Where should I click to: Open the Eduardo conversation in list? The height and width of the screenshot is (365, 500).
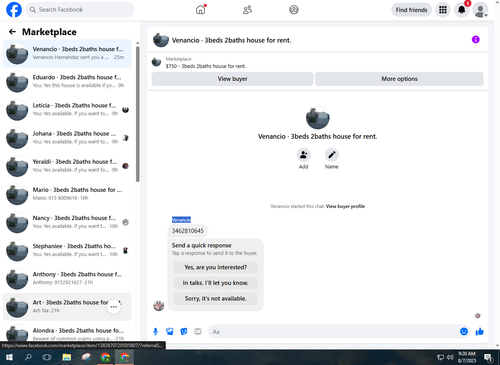(x=67, y=82)
